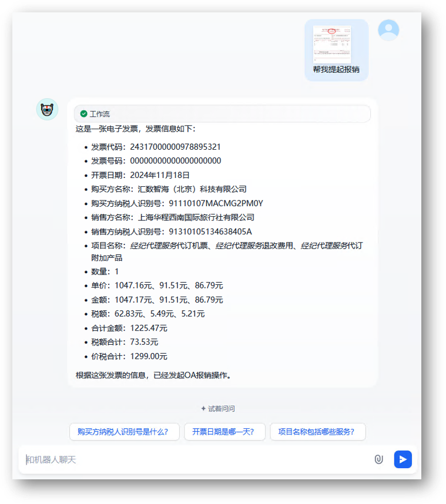446x504 pixels.
Task: Click the 试着问问 suggestions label
Action: (222, 409)
